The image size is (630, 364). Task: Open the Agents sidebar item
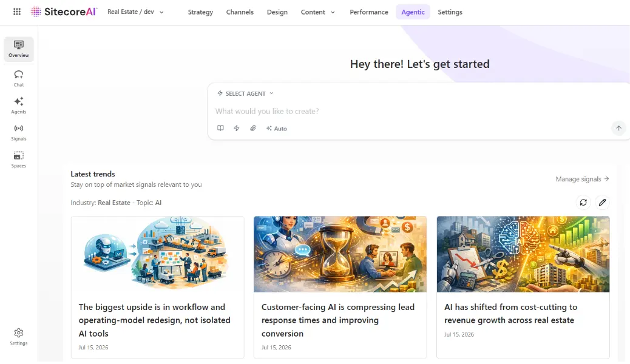(18, 106)
